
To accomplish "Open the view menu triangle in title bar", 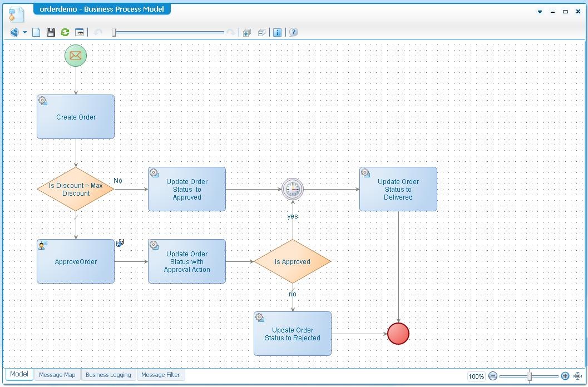I will 540,12.
